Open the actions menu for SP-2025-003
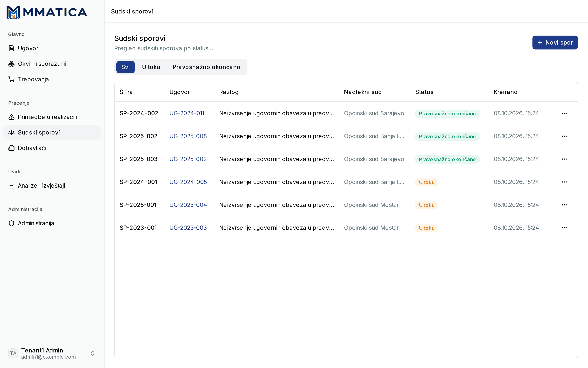Screen dimensions: 588x368 [564, 159]
